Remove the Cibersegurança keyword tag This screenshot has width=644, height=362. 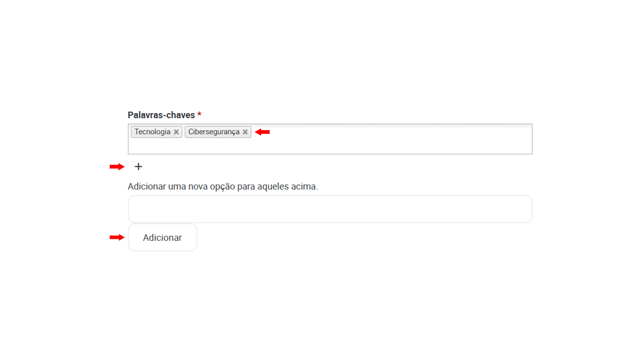(245, 132)
